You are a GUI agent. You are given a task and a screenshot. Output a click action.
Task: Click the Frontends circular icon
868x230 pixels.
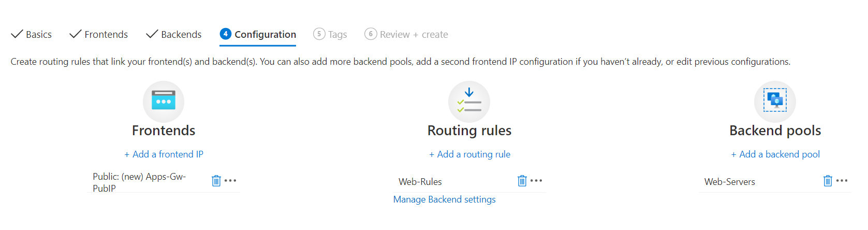click(x=164, y=101)
